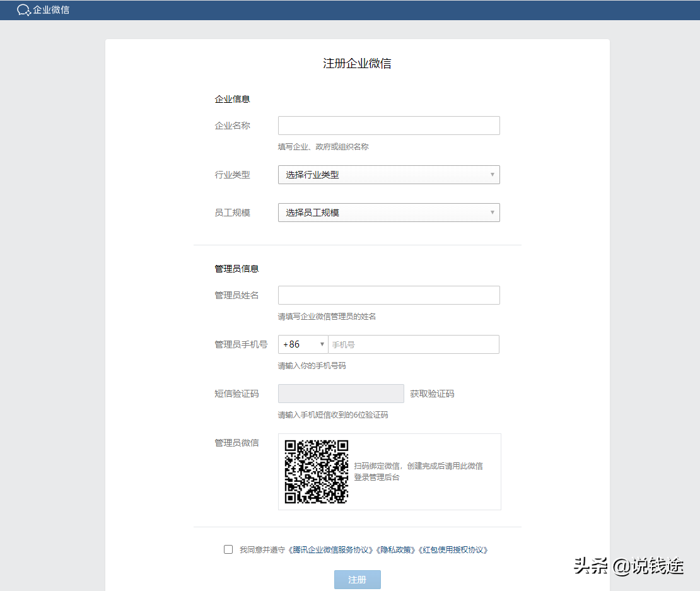Screen dimensions: 700x591
Task: Click the 手机号 phone number field
Action: pyautogui.click(x=414, y=344)
